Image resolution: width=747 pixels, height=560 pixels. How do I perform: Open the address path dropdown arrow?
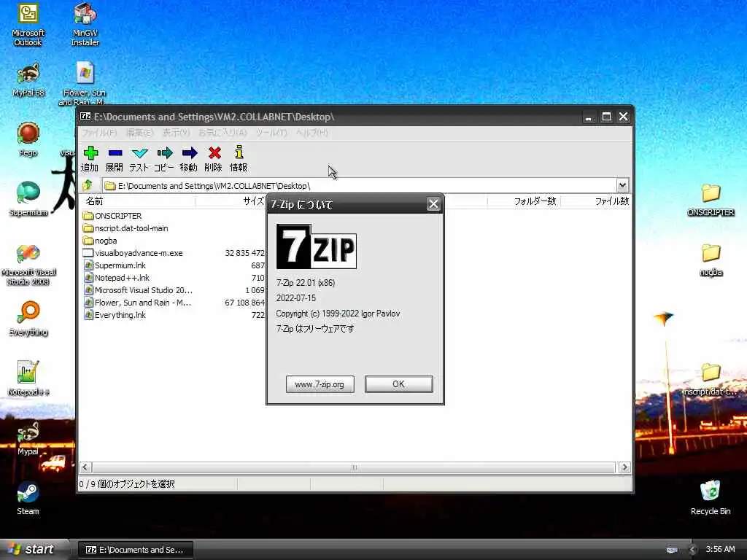click(x=622, y=185)
